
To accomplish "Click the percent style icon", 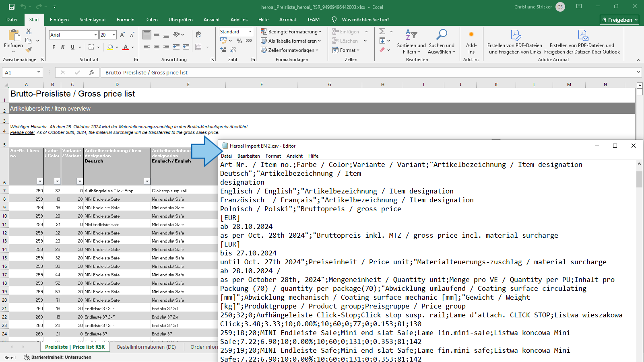I will click(x=239, y=41).
